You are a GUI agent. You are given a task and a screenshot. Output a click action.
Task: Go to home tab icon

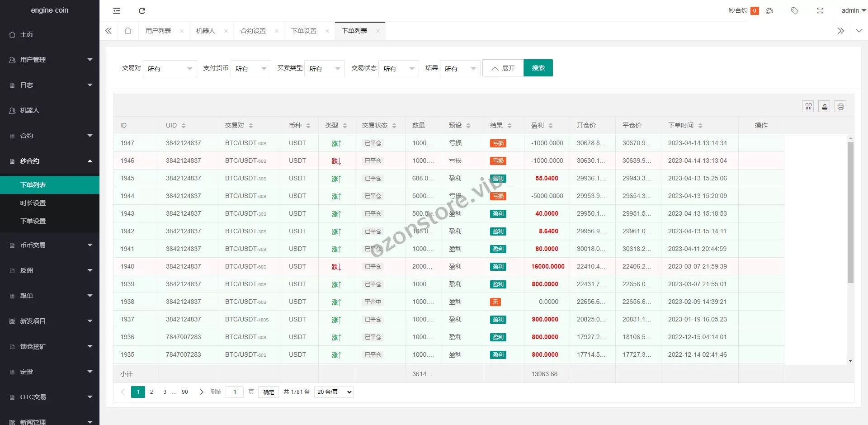(128, 31)
